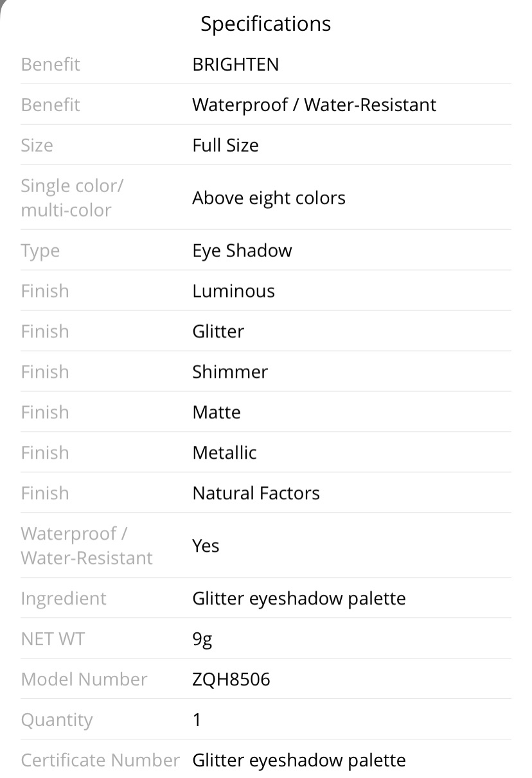Tap the Specifications heading
The height and width of the screenshot is (778, 532).
tap(266, 24)
